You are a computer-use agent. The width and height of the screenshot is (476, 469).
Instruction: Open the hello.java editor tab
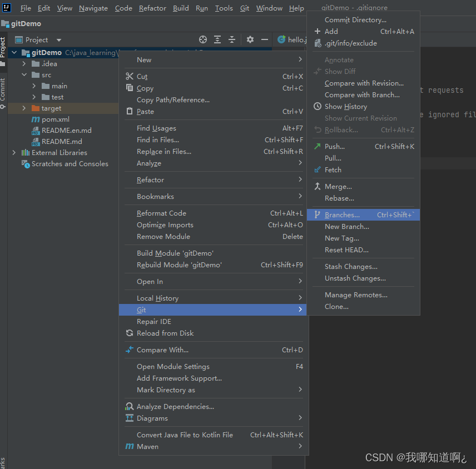[291, 40]
